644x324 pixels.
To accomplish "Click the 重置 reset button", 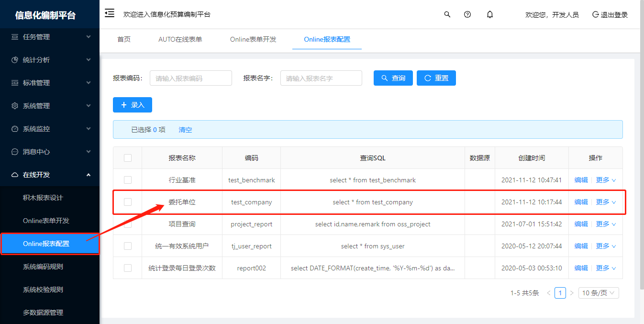I will (436, 78).
